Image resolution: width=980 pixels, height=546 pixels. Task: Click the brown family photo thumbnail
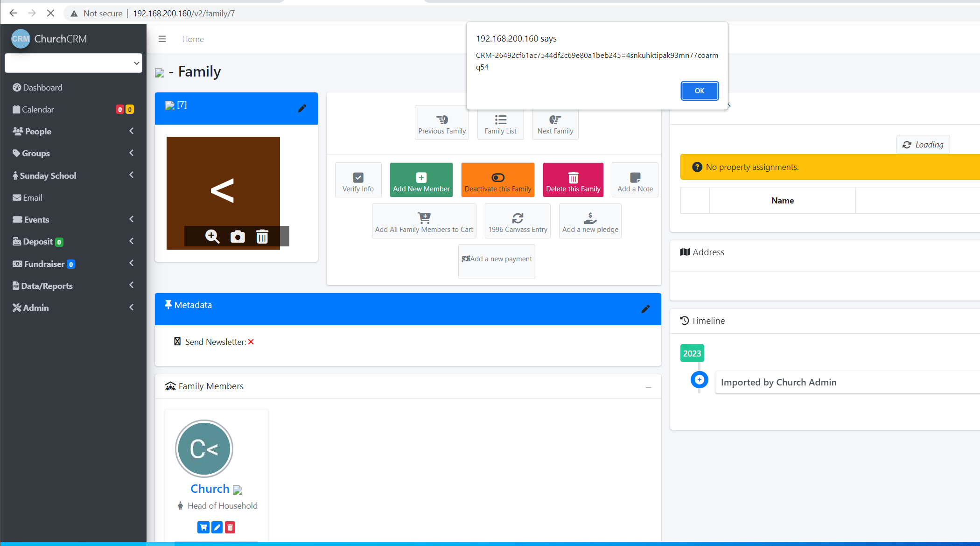pyautogui.click(x=223, y=182)
